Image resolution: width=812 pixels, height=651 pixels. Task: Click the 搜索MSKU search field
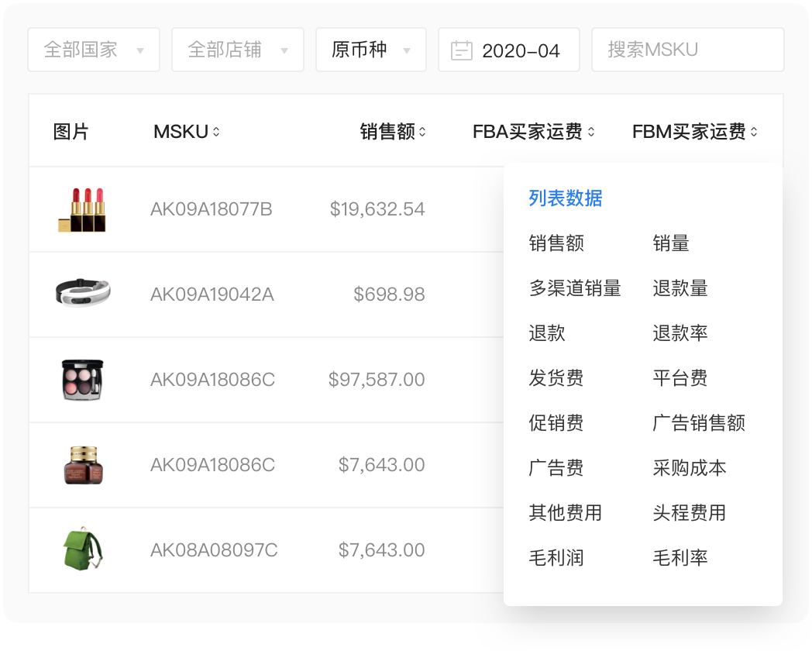pyautogui.click(x=688, y=49)
